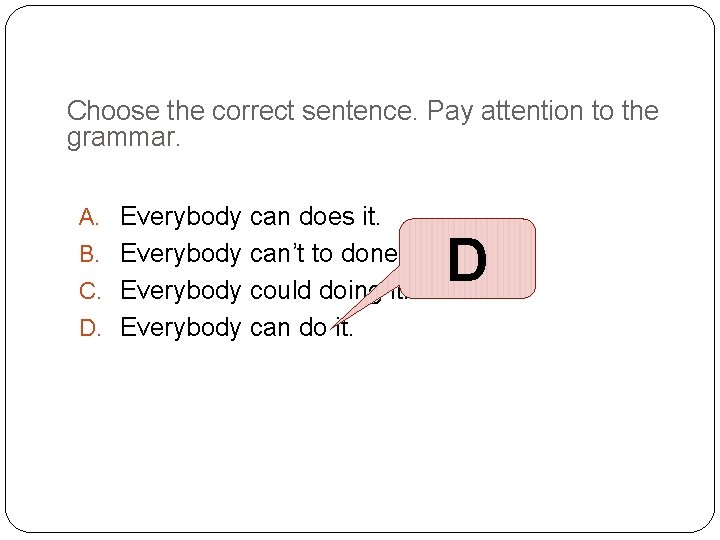Click the word 'can' in option D
This screenshot has width=720, height=540.
(x=270, y=328)
